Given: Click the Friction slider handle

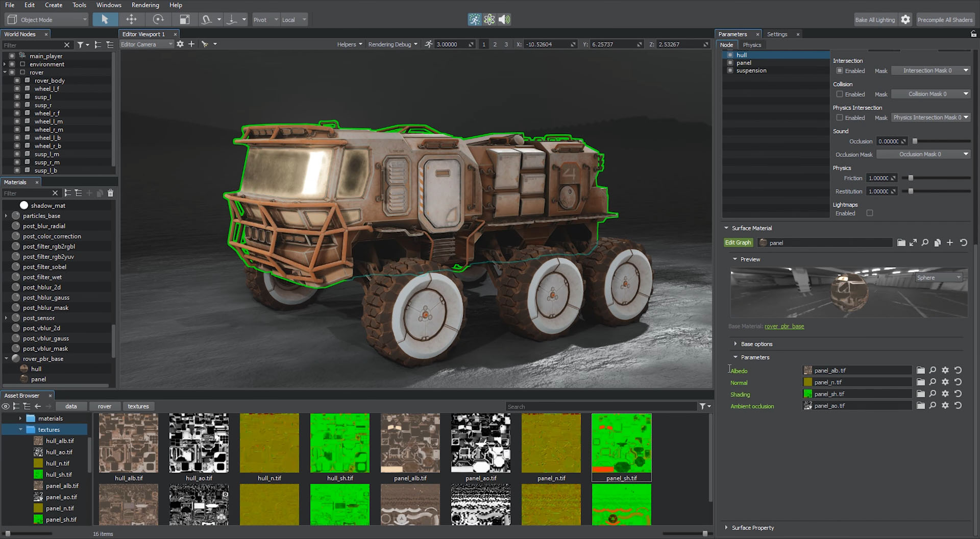Looking at the screenshot, I should tap(911, 178).
